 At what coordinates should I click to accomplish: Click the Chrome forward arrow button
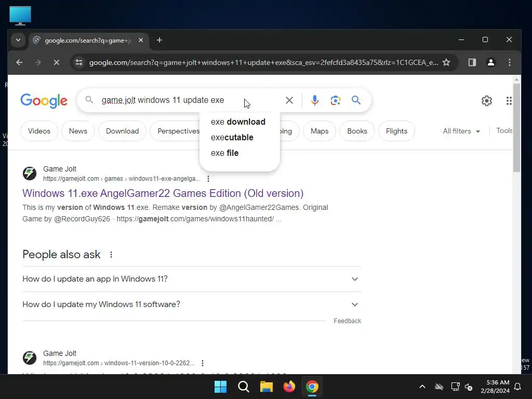pos(38,62)
